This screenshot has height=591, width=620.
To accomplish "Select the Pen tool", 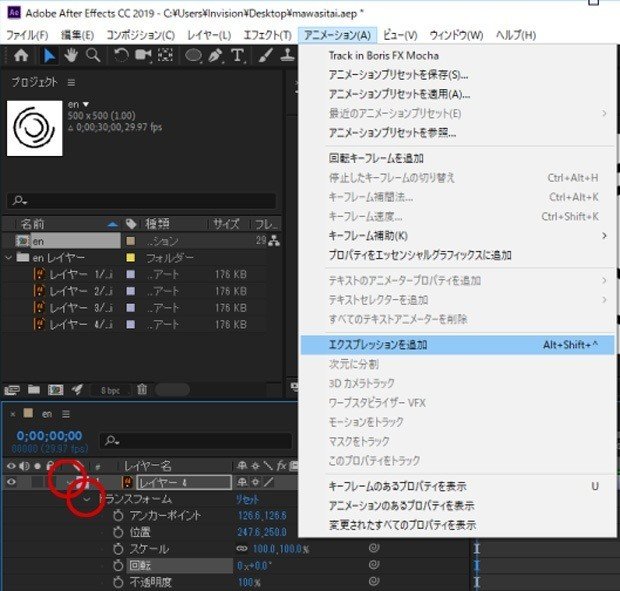I will click(215, 55).
